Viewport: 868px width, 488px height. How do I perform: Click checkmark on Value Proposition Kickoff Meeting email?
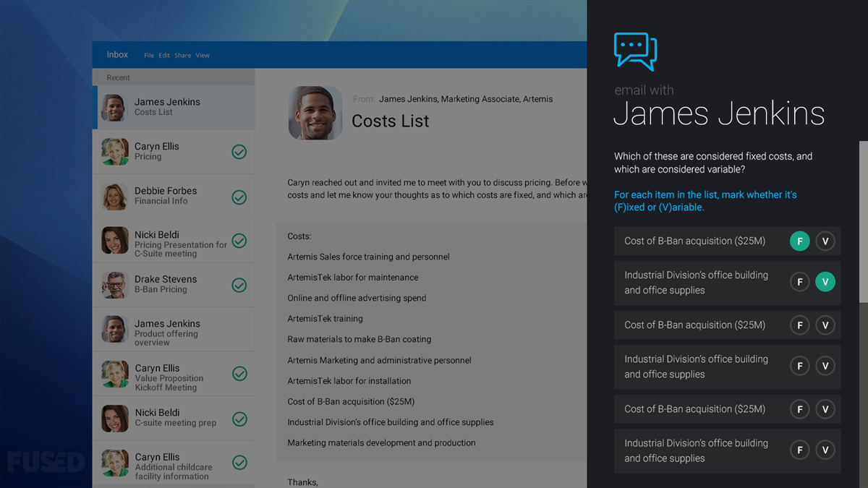239,374
